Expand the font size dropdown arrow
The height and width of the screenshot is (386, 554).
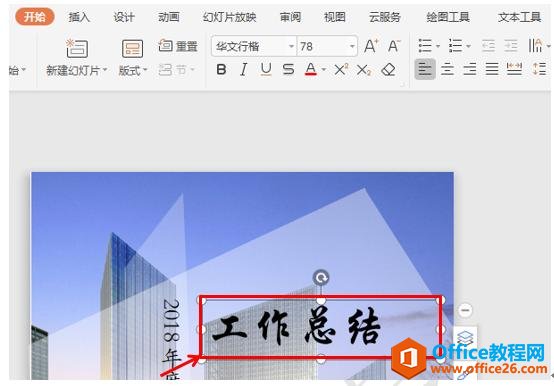[352, 46]
